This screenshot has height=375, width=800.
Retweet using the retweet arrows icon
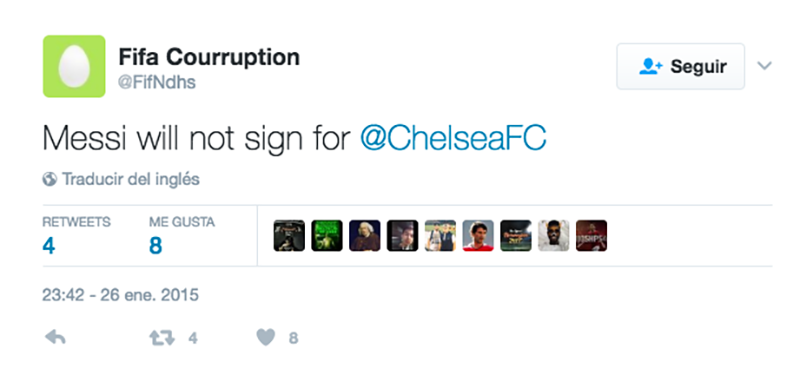coord(161,338)
